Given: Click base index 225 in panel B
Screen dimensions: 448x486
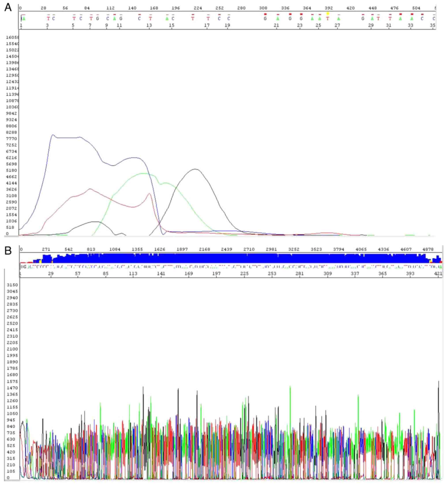Looking at the screenshot, I should [244, 274].
